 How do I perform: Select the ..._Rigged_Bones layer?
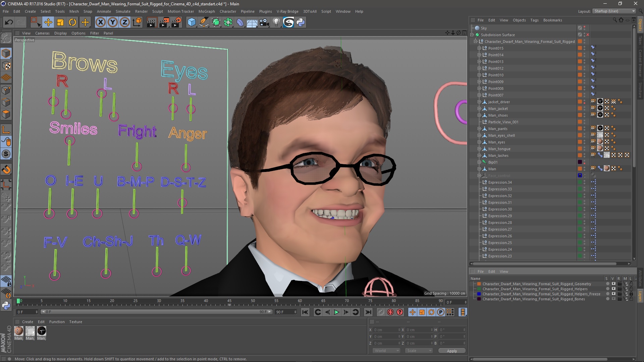(533, 299)
